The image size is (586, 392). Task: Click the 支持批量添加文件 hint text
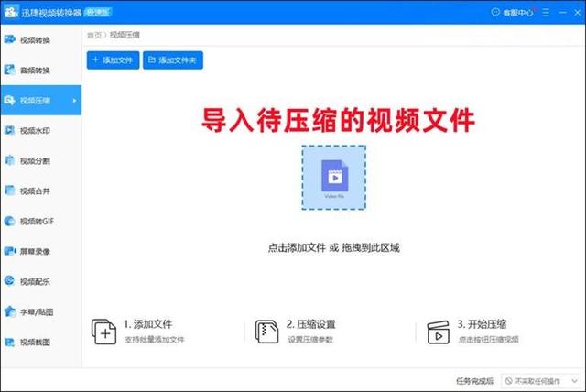[155, 340]
